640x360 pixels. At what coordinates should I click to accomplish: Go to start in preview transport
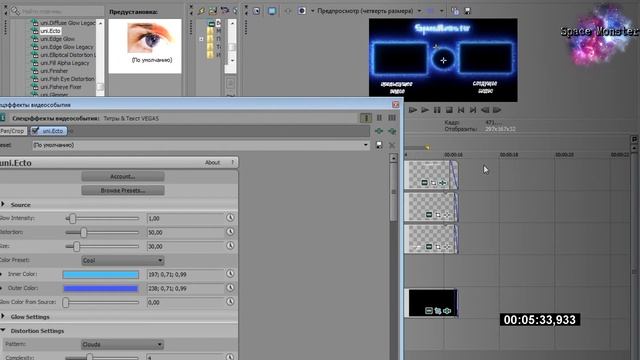tap(461, 110)
